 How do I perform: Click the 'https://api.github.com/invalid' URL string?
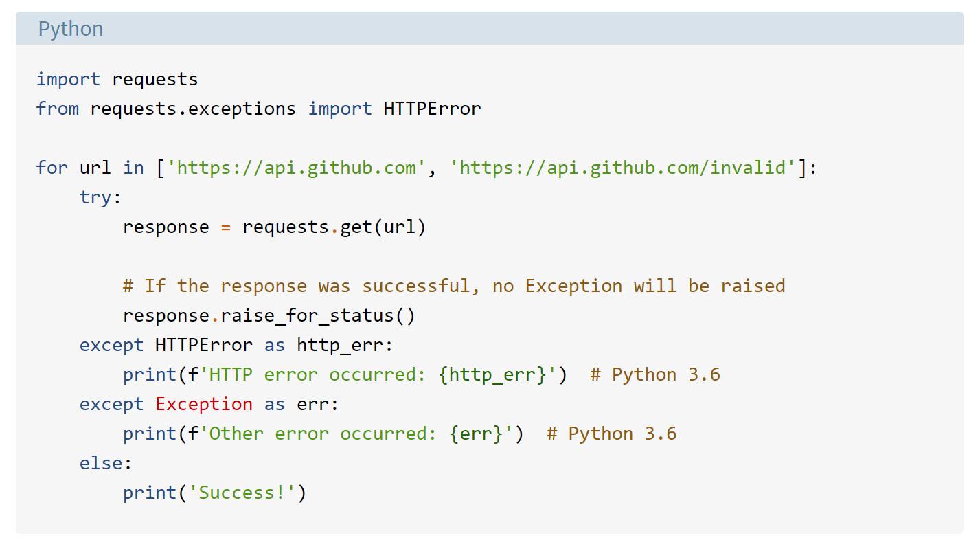point(623,168)
